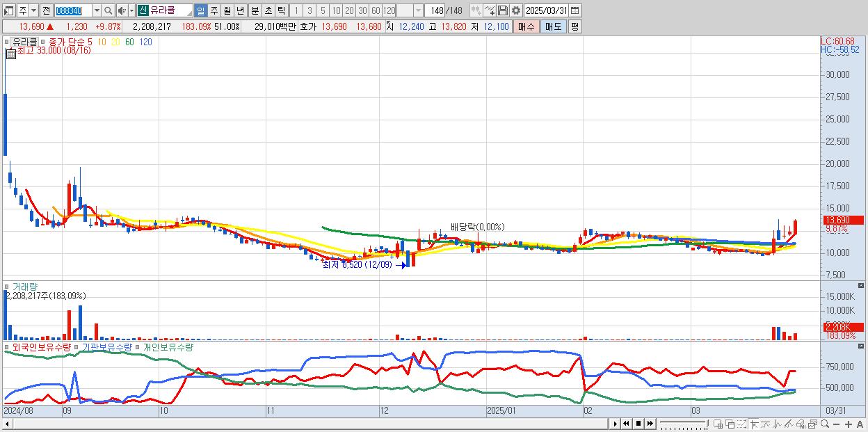The height and width of the screenshot is (432, 868).
Task: Click the 10 interval button
Action: tap(336, 10)
